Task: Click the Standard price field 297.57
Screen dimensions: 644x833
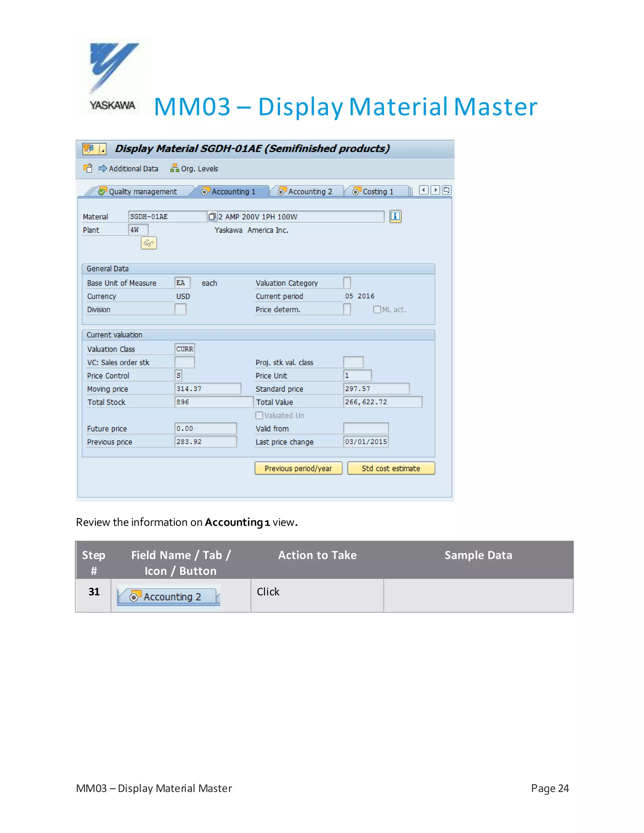Action: [376, 389]
